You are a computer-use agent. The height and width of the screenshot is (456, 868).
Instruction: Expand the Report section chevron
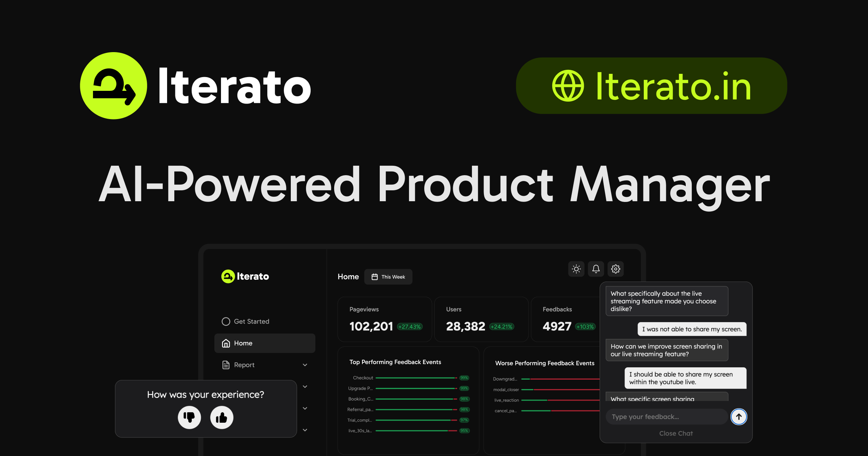click(x=305, y=365)
